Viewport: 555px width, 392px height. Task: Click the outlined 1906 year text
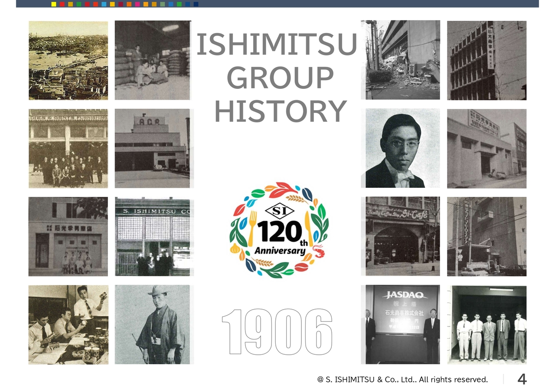point(277,332)
